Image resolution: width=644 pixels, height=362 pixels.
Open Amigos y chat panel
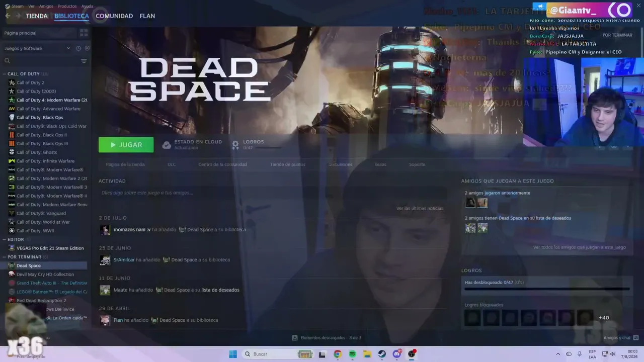click(621, 338)
